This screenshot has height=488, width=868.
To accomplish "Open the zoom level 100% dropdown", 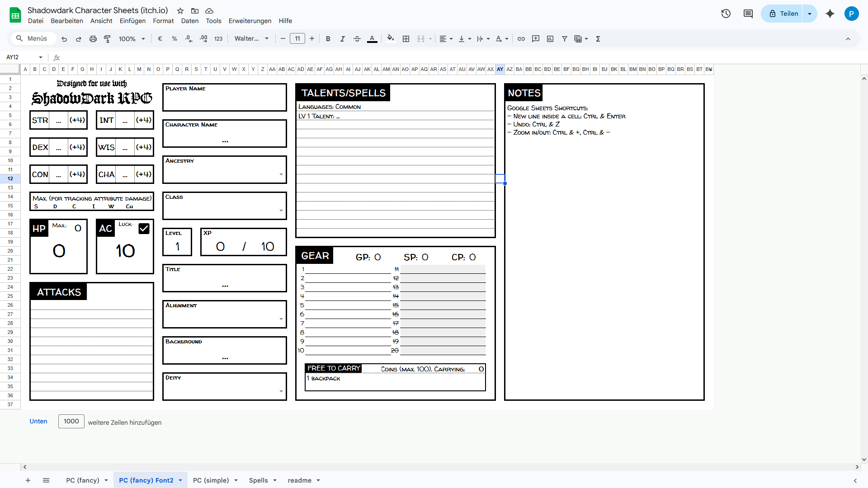I will [x=132, y=39].
